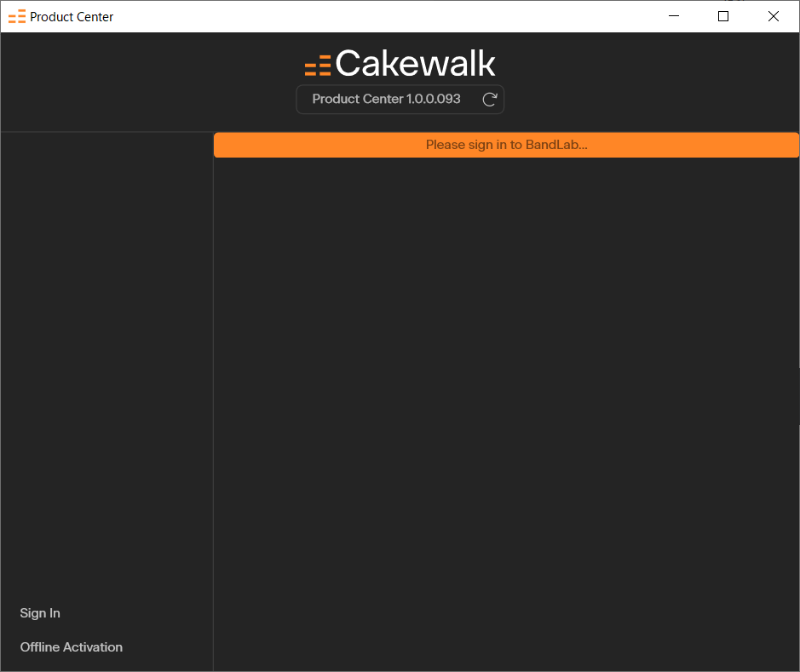Click the Cakewalk logo in the header
This screenshot has height=672, width=800.
coord(400,64)
